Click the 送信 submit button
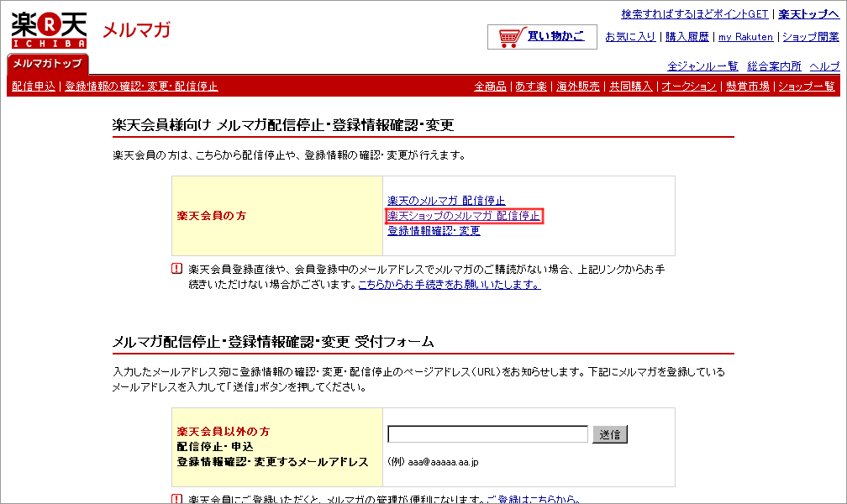 coord(610,434)
